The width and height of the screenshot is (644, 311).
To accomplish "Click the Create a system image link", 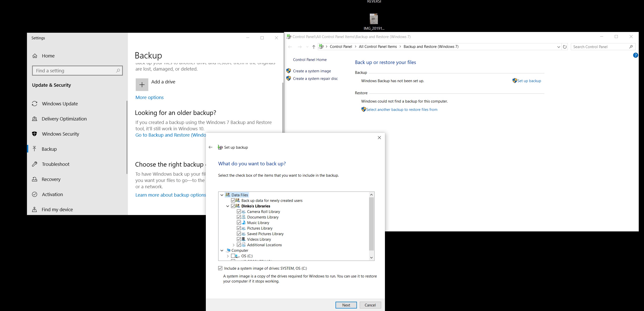I will tap(312, 71).
